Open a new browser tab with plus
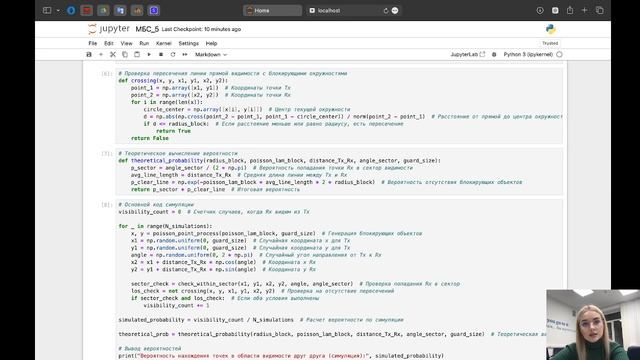 584,10
